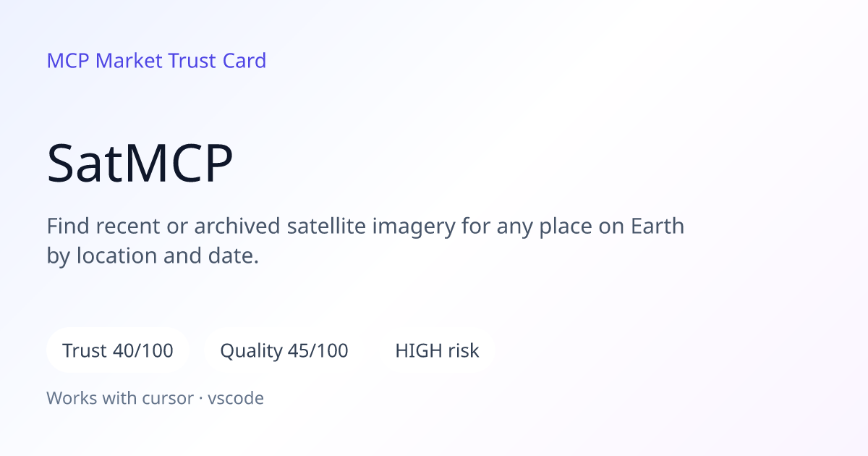The image size is (868, 456).
Task: Click the MCP Market Trust Card header
Action: click(156, 61)
